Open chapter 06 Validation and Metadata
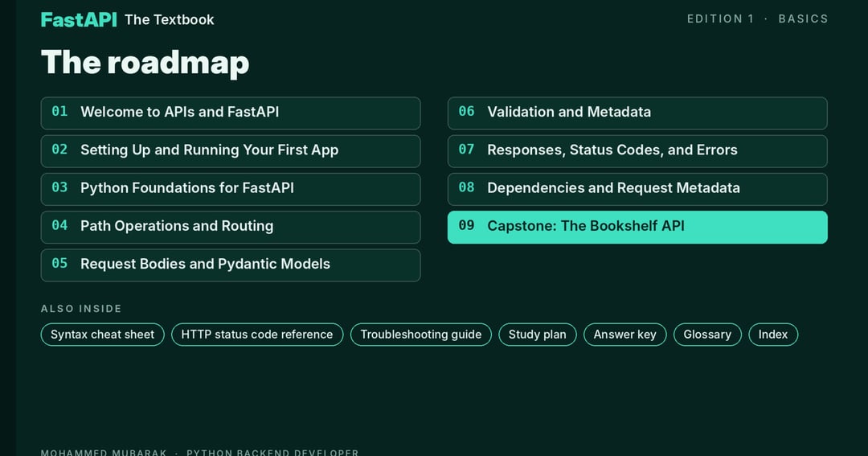Image resolution: width=868 pixels, height=456 pixels. click(x=637, y=113)
